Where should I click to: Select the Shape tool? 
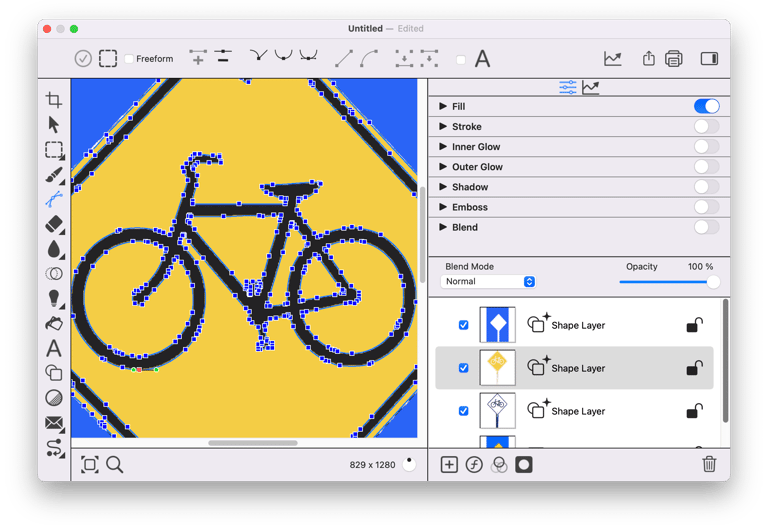(54, 373)
